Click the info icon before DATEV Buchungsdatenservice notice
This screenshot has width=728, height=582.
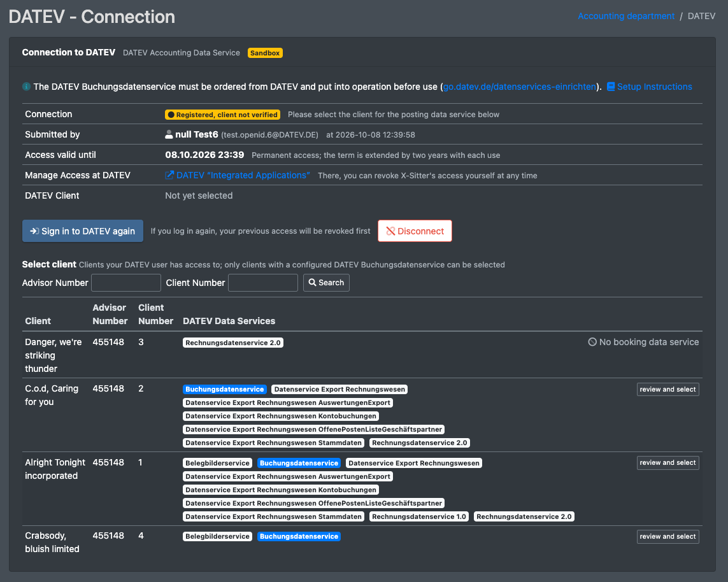[x=27, y=87]
